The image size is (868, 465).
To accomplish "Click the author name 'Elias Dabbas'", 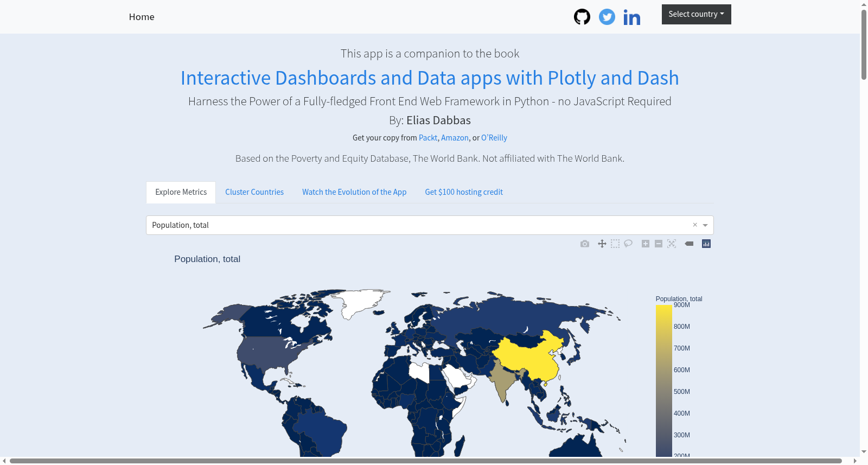I will coord(438,120).
